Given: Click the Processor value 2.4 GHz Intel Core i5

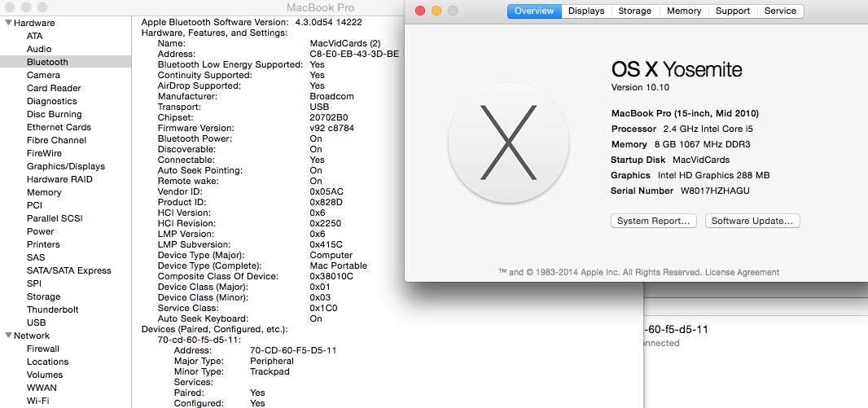Looking at the screenshot, I should 709,129.
